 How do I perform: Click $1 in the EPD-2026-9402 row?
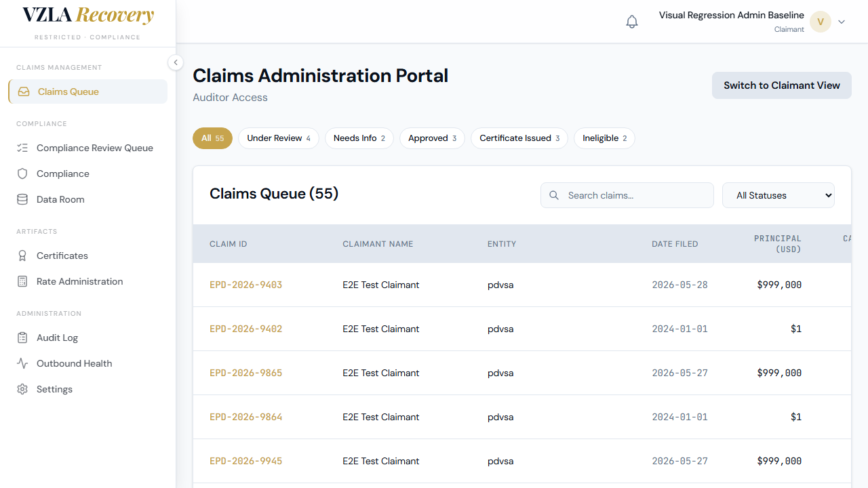pos(796,329)
